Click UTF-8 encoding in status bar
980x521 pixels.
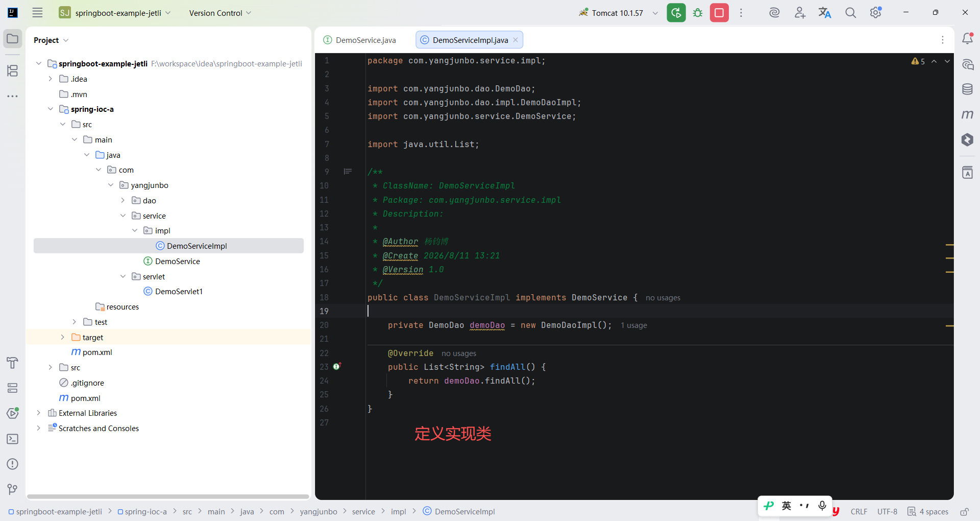887,512
